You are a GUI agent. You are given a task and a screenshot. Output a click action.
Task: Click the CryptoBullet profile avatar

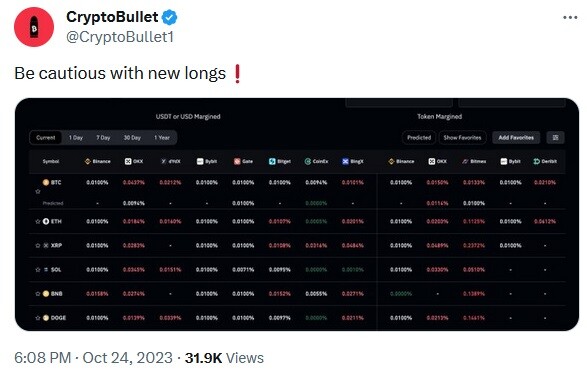34,27
